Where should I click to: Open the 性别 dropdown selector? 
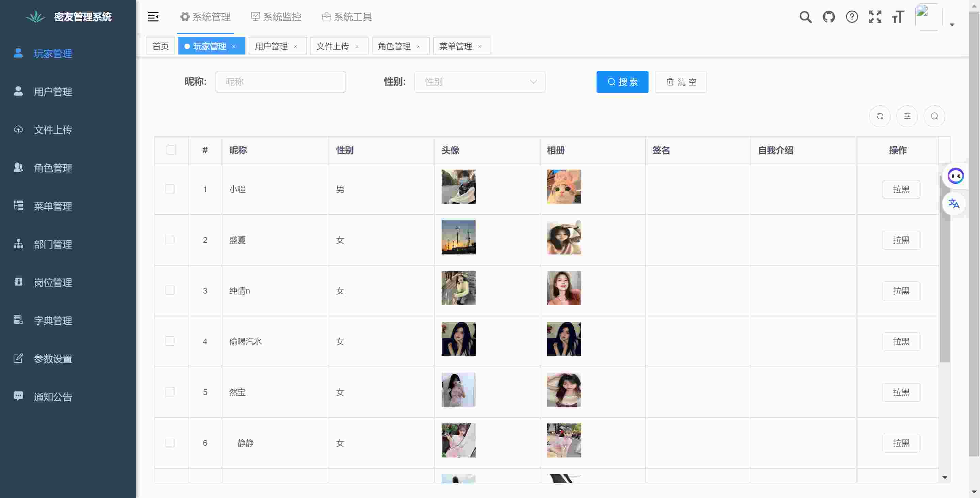[x=479, y=82]
